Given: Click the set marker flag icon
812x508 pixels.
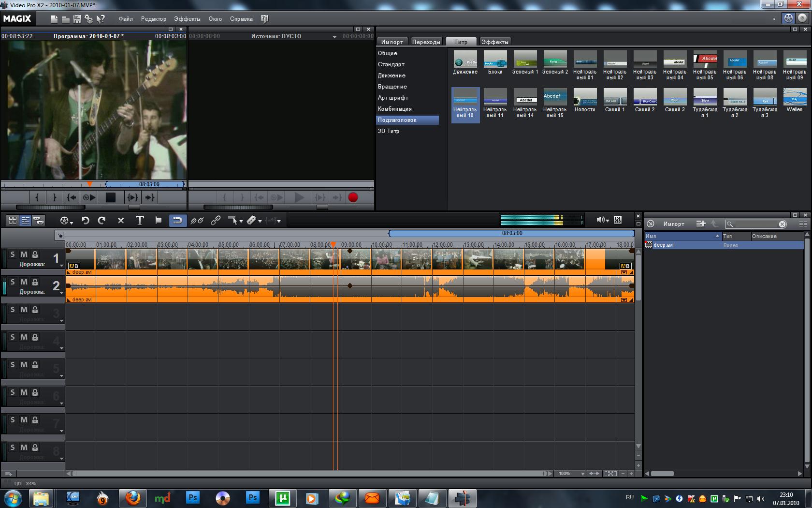Looking at the screenshot, I should (x=158, y=220).
